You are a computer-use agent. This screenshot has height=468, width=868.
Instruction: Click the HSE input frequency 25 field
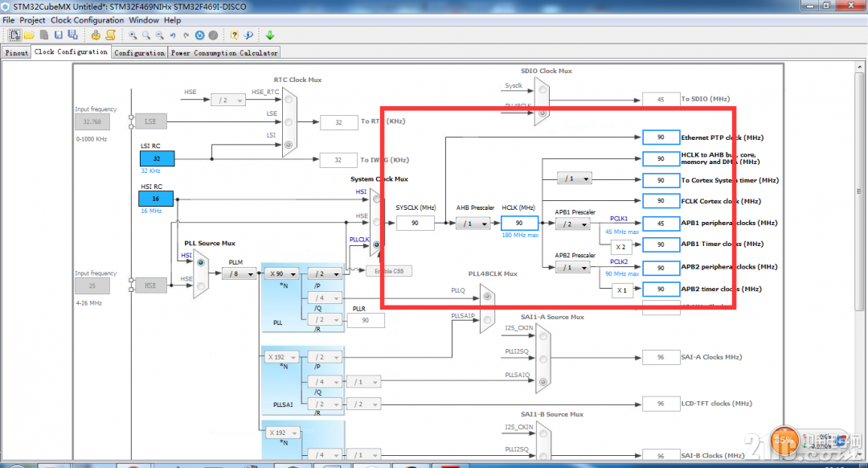pyautogui.click(x=92, y=285)
